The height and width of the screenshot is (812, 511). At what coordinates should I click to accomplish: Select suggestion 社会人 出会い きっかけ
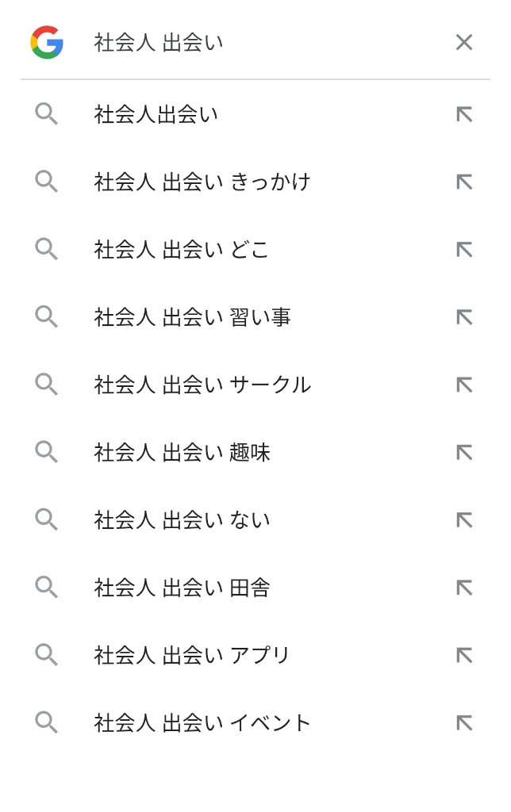tap(255, 182)
